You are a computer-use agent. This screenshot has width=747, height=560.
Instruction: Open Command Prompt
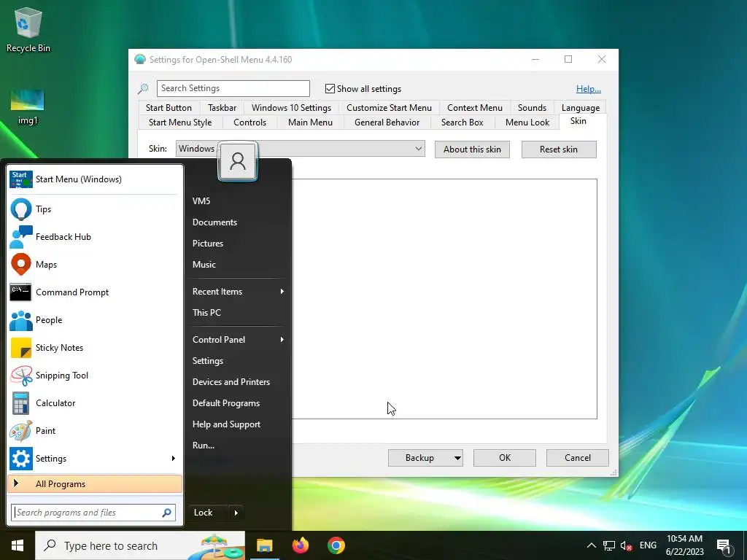pyautogui.click(x=95, y=292)
